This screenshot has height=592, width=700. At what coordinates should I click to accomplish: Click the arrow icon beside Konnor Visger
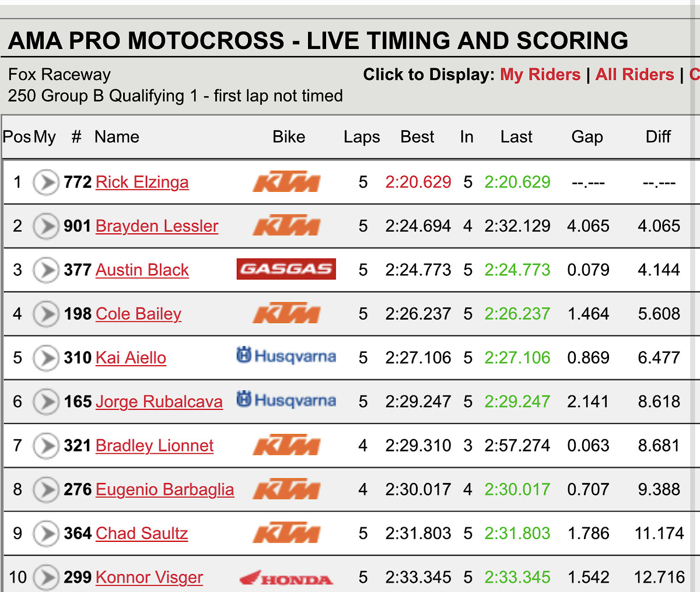45,577
